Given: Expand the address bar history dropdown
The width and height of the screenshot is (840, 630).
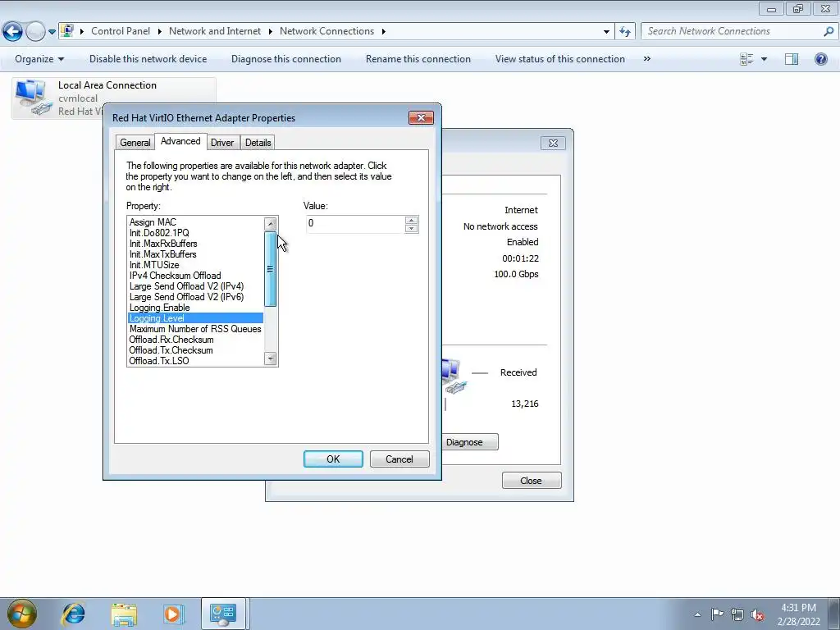Looking at the screenshot, I should (x=606, y=32).
